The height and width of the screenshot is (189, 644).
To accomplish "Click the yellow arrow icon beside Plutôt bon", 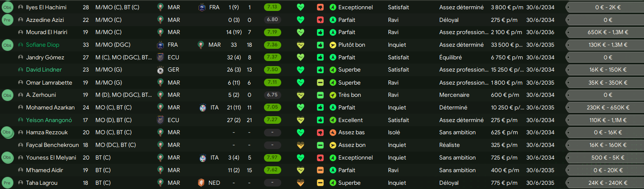I will click(333, 45).
